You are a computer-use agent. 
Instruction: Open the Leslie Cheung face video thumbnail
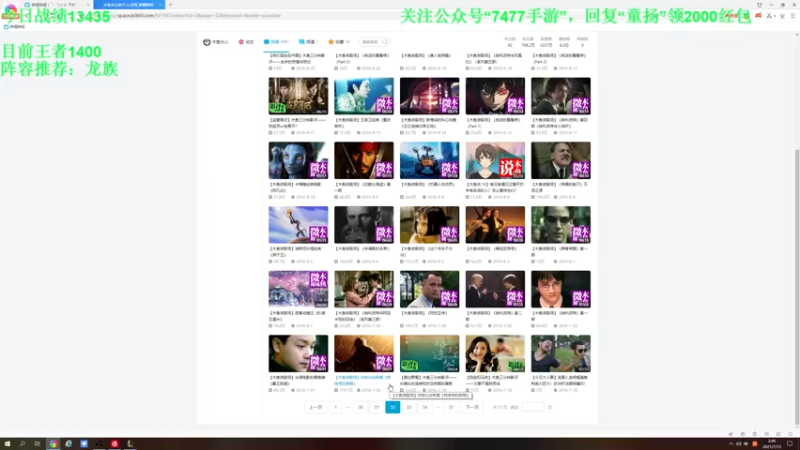point(298,354)
